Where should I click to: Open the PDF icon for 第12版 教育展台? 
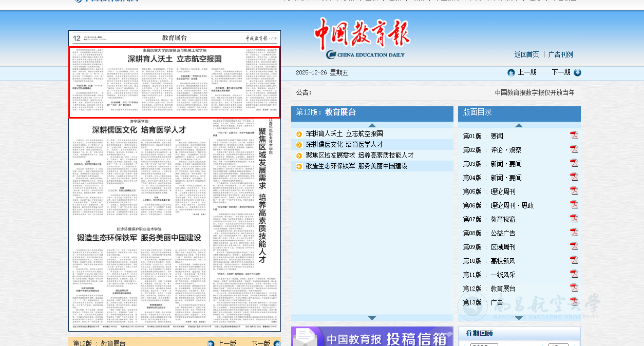click(x=574, y=288)
